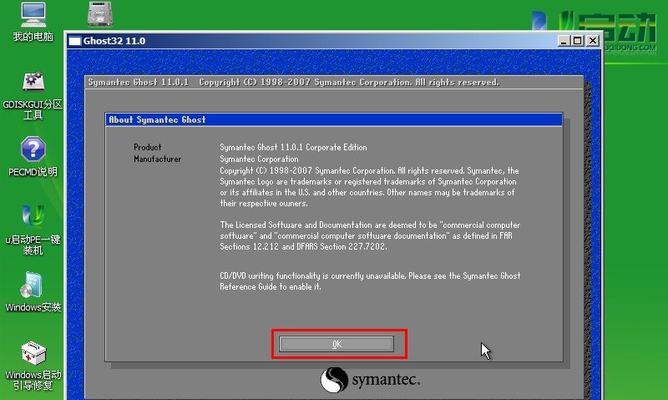Open the PECMD说明 help icon
The image size is (668, 400).
point(33,156)
